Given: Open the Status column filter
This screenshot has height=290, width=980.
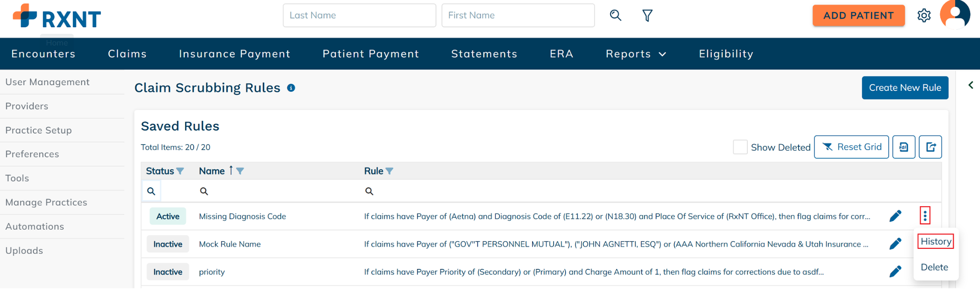Looking at the screenshot, I should (x=180, y=171).
